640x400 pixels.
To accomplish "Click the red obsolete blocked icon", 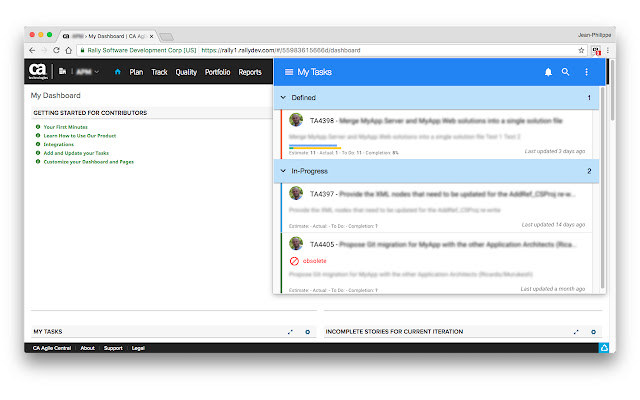I will [x=294, y=261].
